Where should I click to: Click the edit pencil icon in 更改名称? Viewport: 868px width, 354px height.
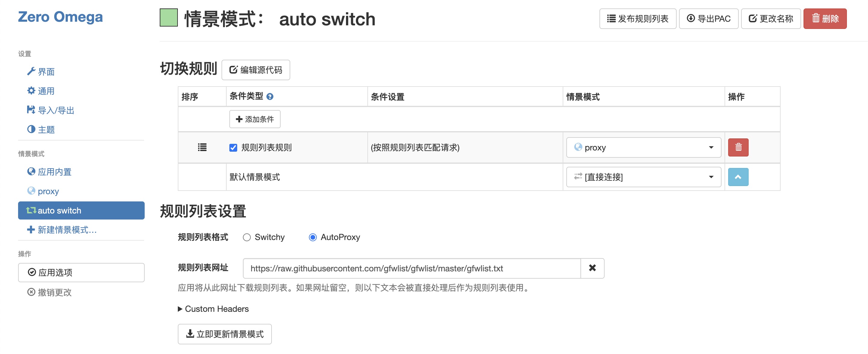tap(753, 18)
